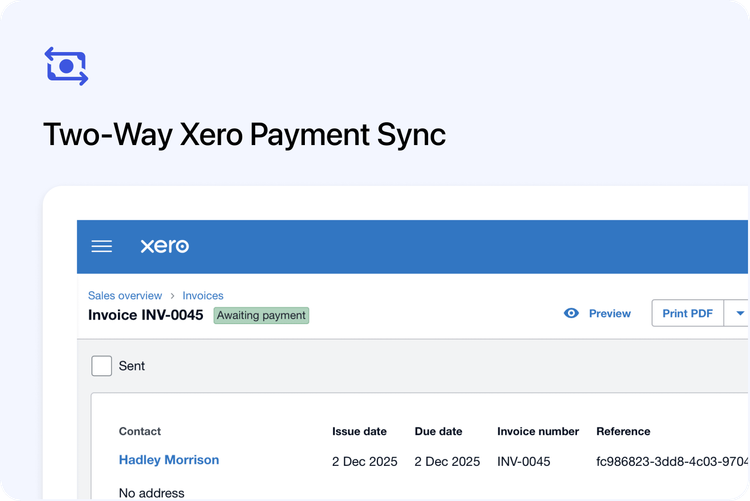Open the Invoices breadcrumb link
The height and width of the screenshot is (501, 750).
[203, 295]
